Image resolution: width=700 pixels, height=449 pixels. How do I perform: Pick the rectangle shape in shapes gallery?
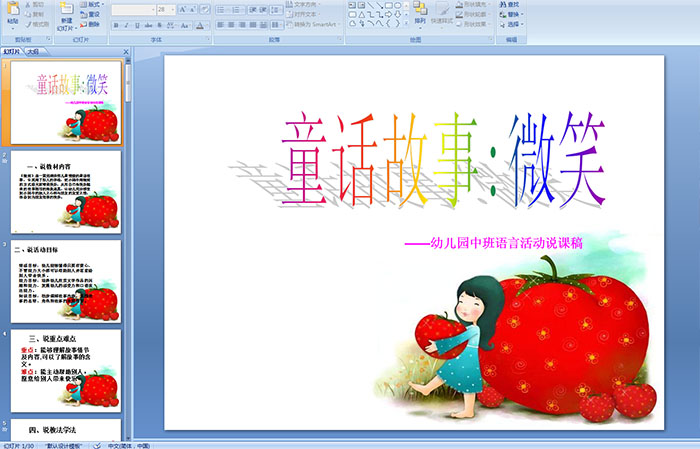[388, 5]
